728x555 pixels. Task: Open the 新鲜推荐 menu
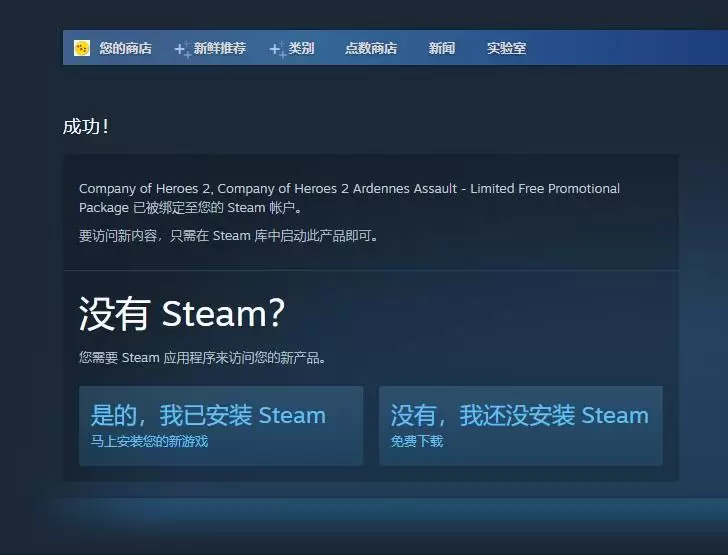click(x=220, y=48)
